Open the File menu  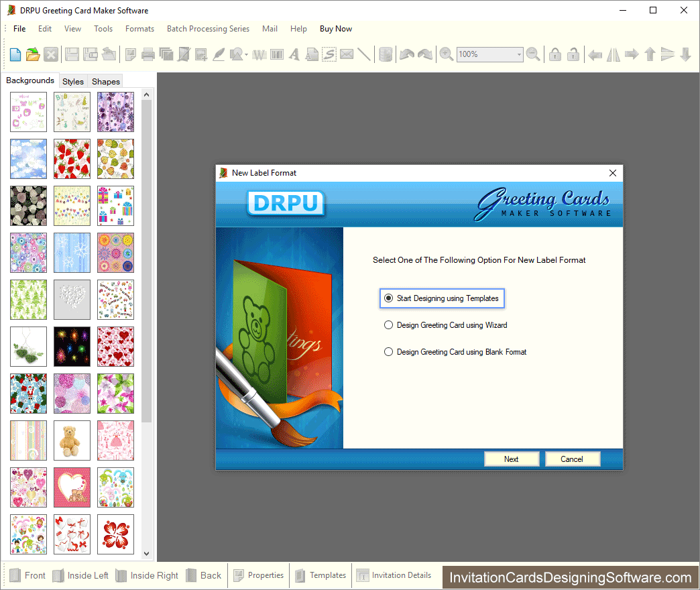pyautogui.click(x=19, y=29)
